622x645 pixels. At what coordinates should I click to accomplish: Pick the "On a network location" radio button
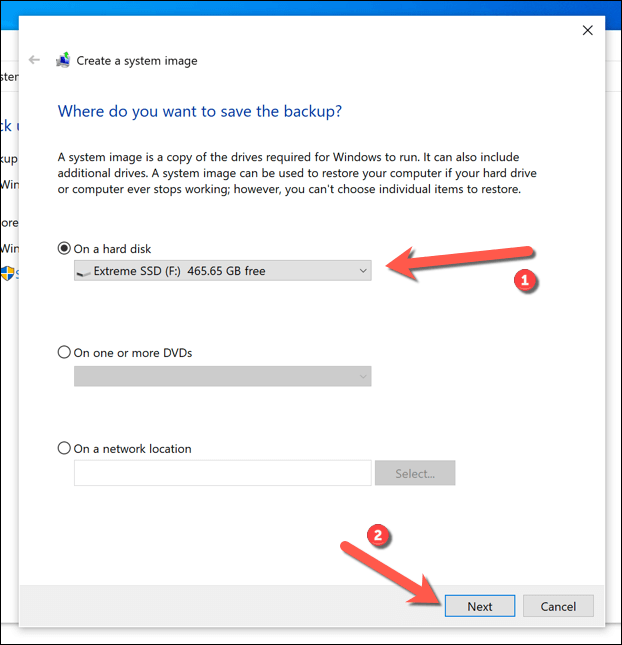pyautogui.click(x=65, y=449)
